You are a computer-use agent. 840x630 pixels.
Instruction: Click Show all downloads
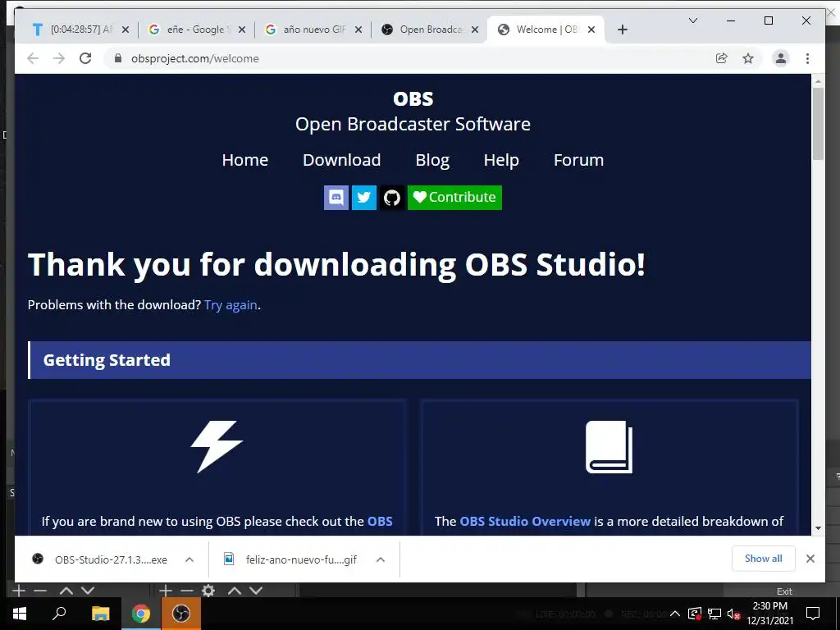click(x=764, y=558)
